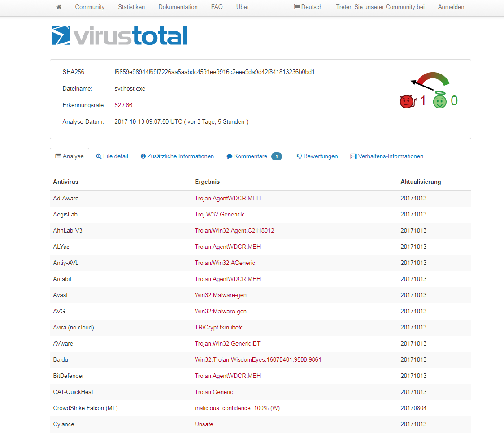The image size is (504, 433).
Task: Click the ALYac antivirus name
Action: [x=61, y=247]
